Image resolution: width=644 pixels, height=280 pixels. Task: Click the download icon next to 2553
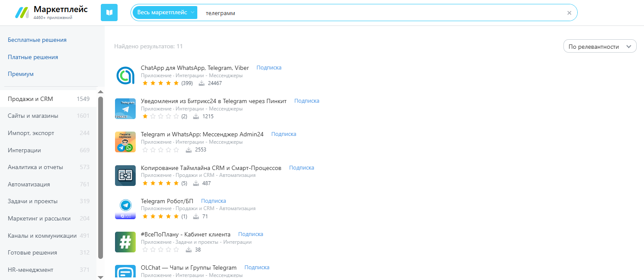tap(189, 150)
